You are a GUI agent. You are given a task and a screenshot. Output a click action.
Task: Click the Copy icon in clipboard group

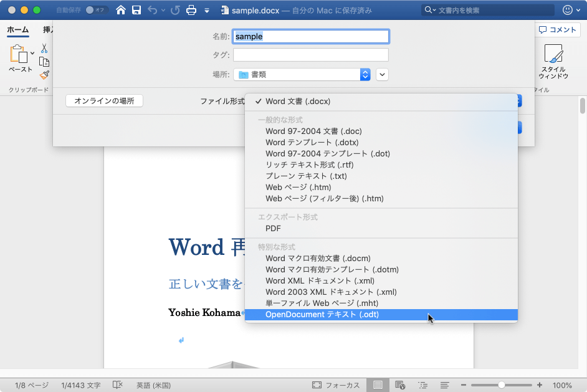point(44,62)
